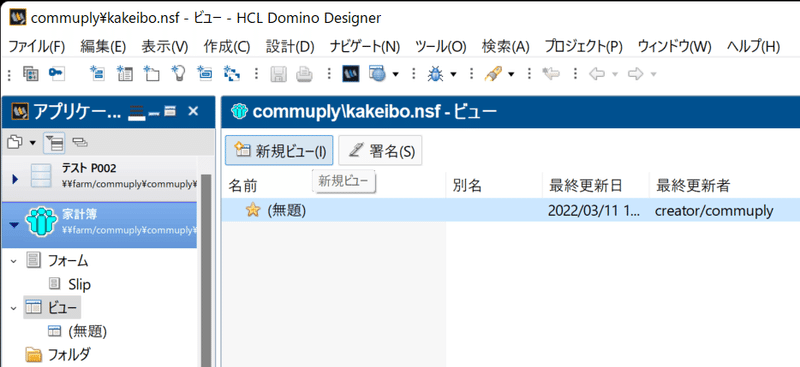Open the 表示(V) menu
Screen dimensions: 800x367
[x=165, y=47]
